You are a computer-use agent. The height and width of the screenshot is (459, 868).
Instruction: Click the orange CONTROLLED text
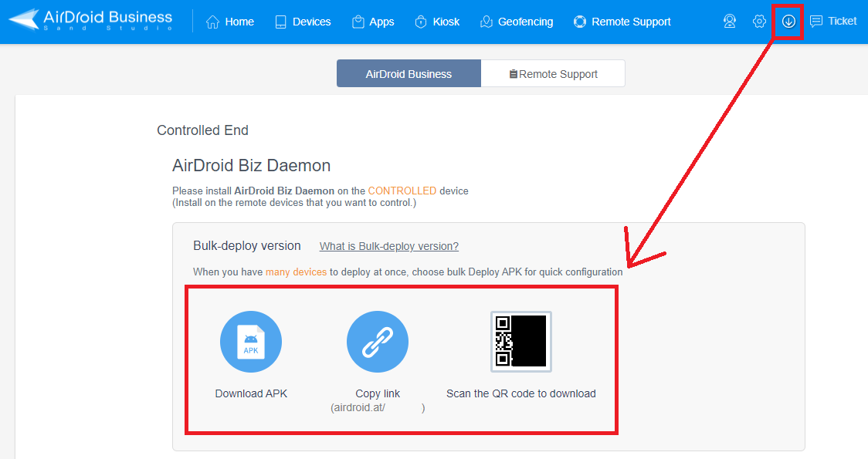point(402,191)
